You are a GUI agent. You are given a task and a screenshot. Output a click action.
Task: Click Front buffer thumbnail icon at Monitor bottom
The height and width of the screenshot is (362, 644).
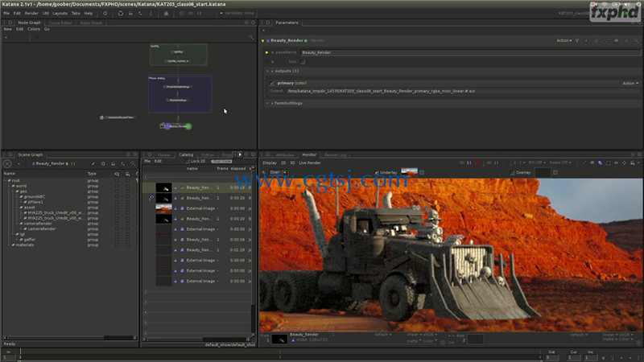pos(279,339)
